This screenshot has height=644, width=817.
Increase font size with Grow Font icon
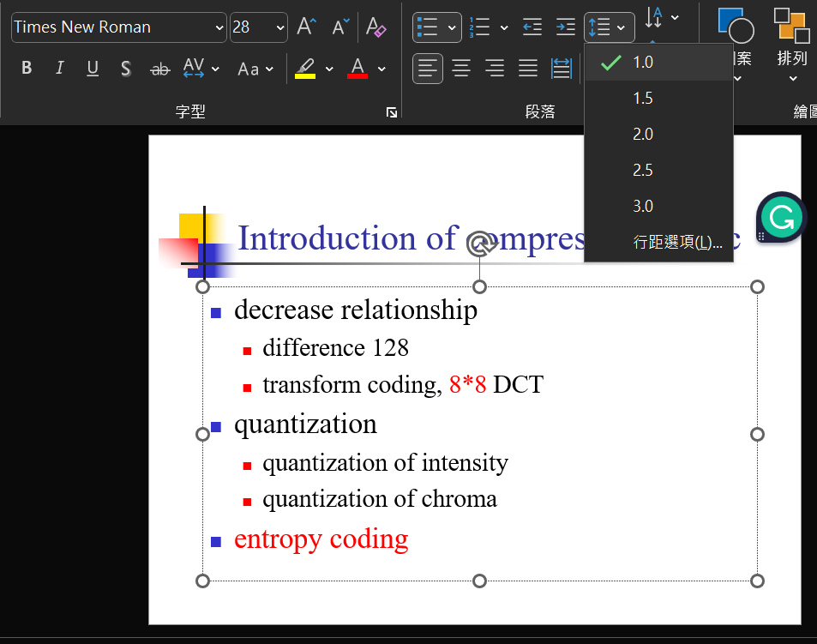[305, 27]
